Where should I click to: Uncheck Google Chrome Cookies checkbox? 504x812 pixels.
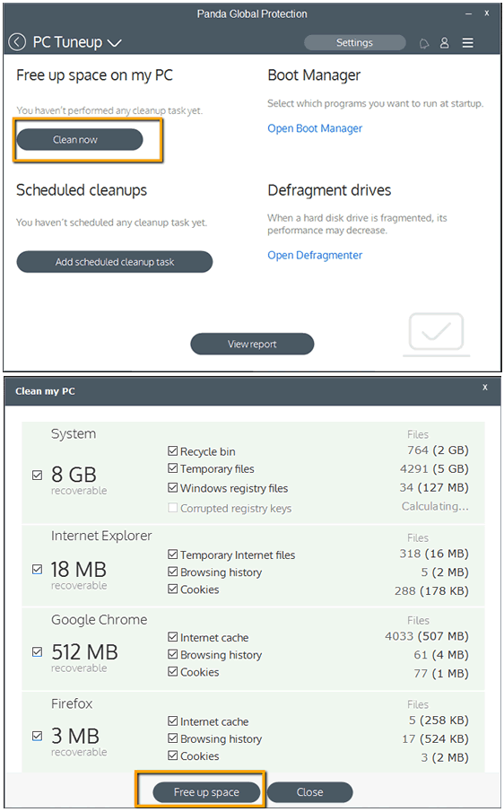pos(173,672)
